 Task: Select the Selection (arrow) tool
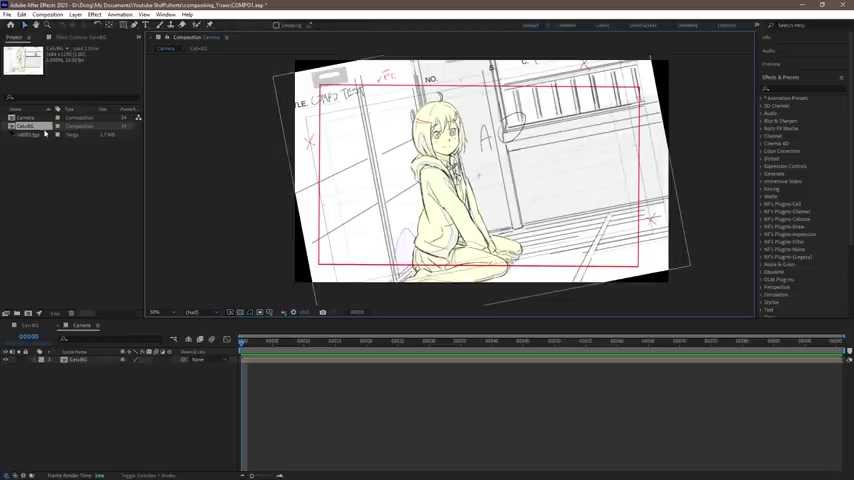pyautogui.click(x=25, y=25)
